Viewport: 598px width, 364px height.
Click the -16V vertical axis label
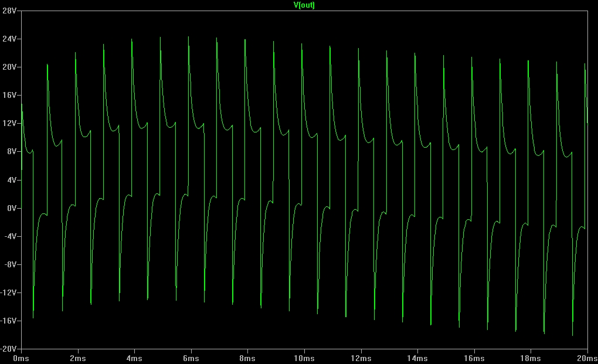(8, 321)
